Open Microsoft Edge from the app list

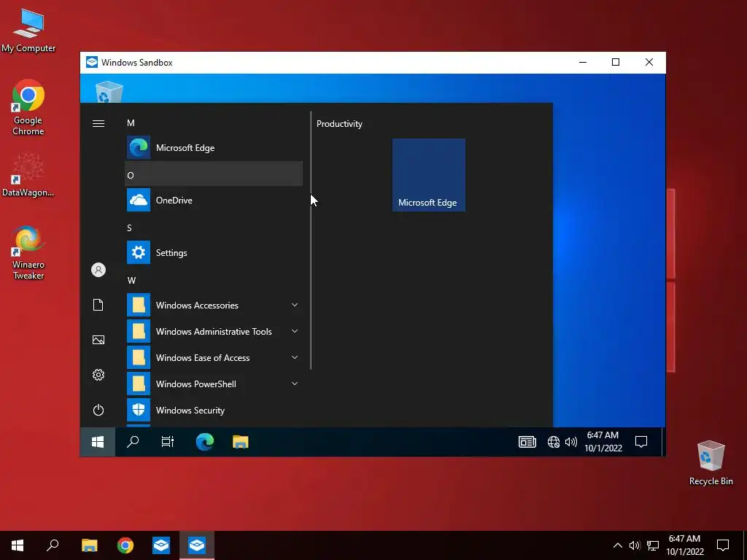[x=214, y=147]
